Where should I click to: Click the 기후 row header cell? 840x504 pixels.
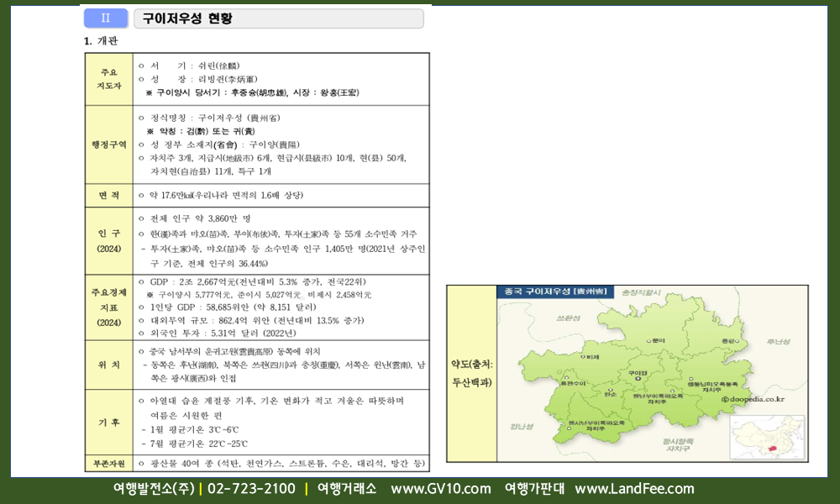click(109, 423)
